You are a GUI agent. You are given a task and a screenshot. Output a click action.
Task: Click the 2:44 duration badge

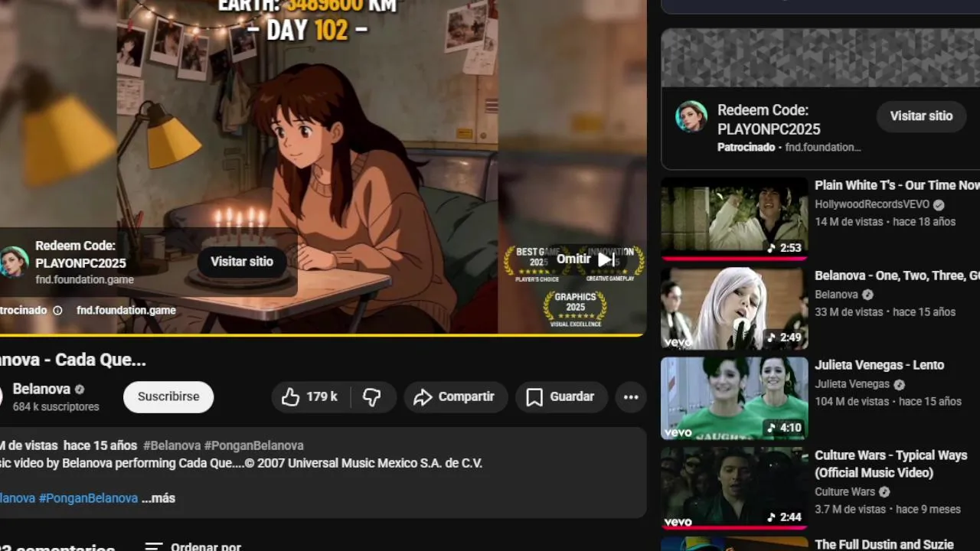click(785, 517)
